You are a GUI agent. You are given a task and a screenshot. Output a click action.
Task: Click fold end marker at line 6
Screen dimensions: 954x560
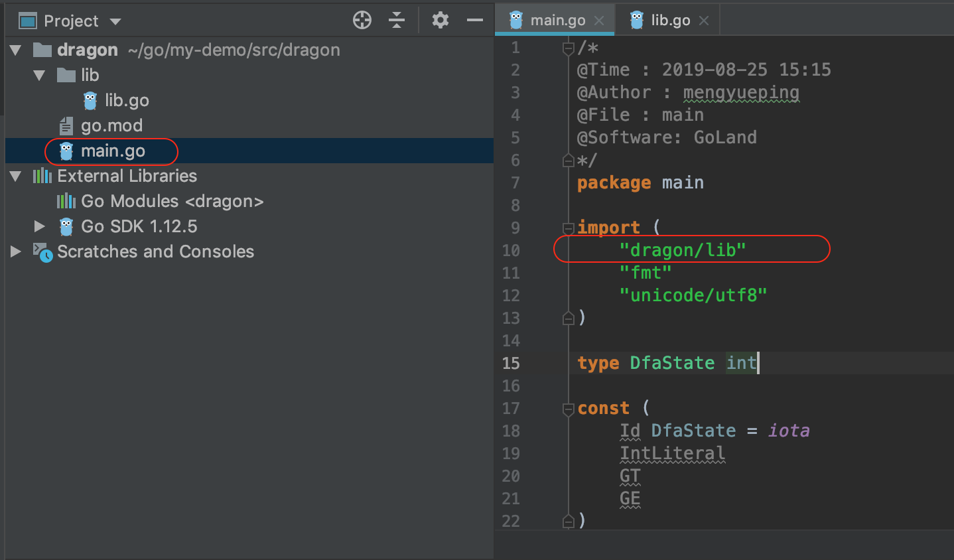[568, 161]
